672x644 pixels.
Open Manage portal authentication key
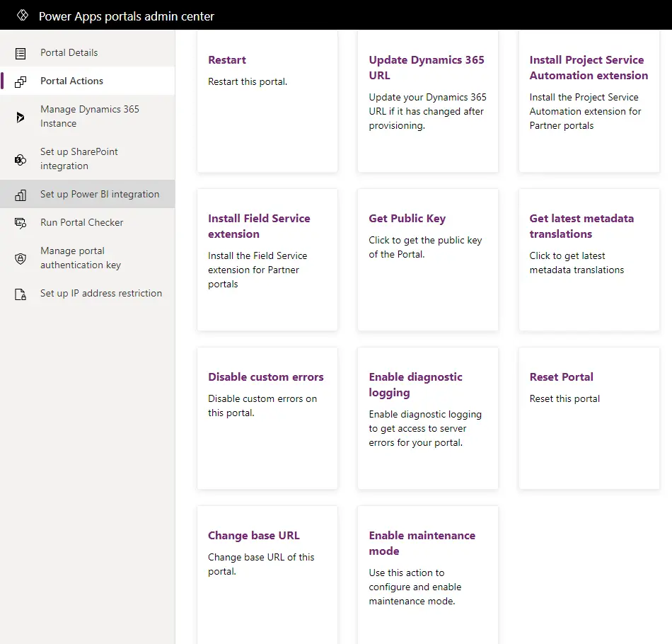coord(88,258)
